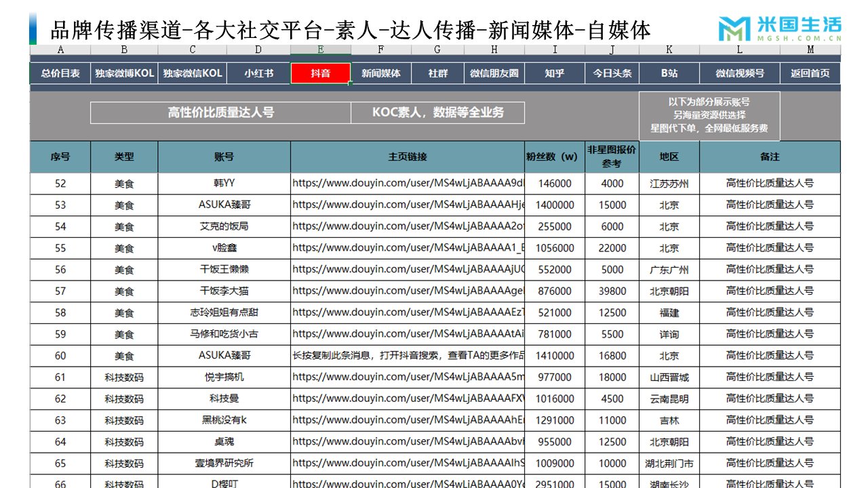Select column header I

555,49
